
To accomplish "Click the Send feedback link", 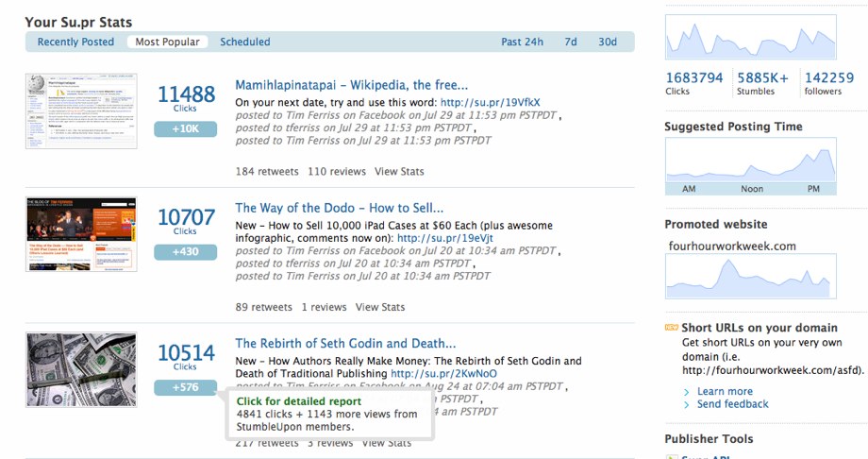I will 733,404.
